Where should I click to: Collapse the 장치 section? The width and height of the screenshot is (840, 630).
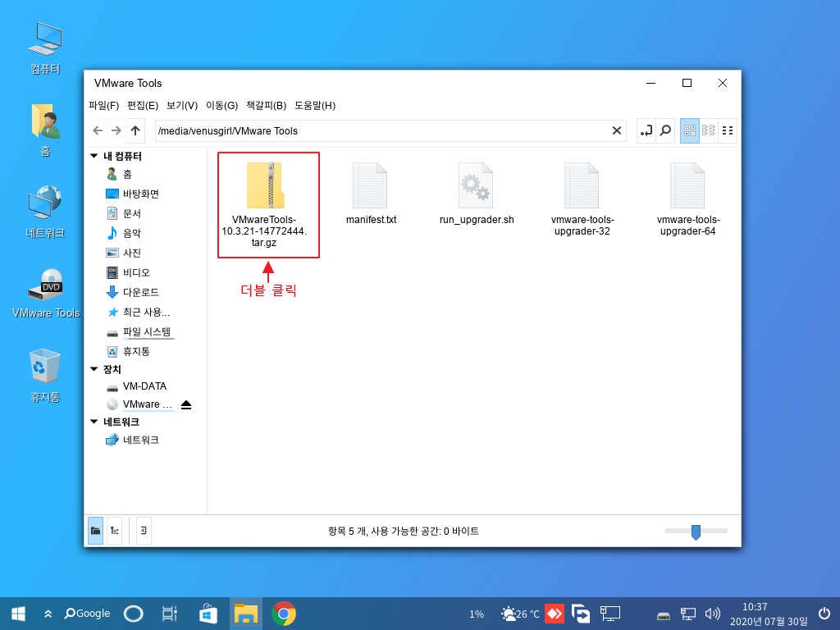click(x=94, y=369)
